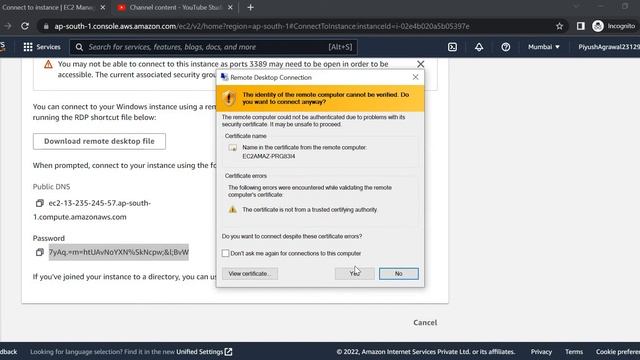Focus the AWS services search field
640x360 pixels.
point(213,47)
